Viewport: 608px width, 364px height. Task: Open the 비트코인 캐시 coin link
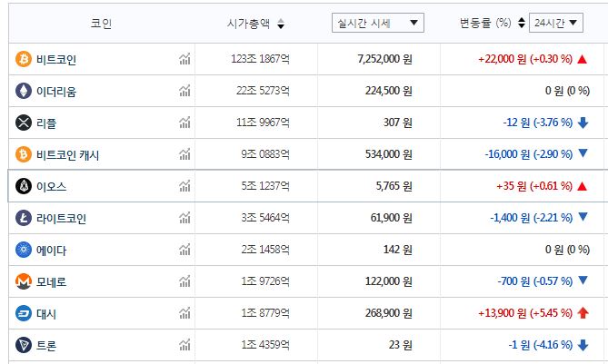[x=67, y=154]
